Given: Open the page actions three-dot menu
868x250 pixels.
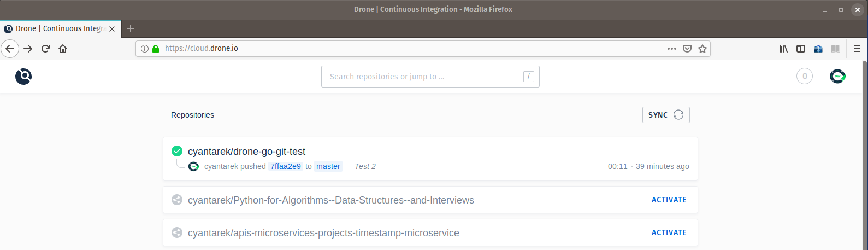Looking at the screenshot, I should click(672, 49).
